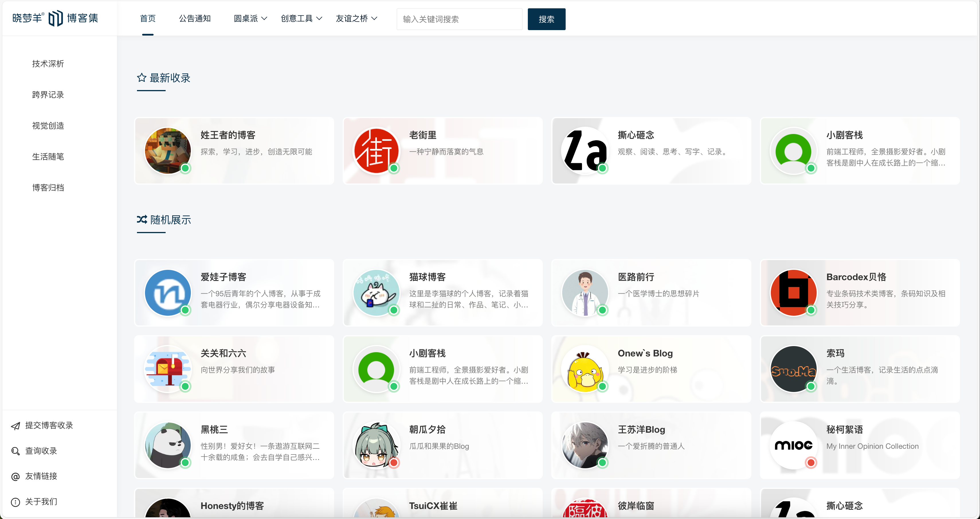This screenshot has height=519, width=980.
Task: Click the paper plane icon beside 提交博客收录
Action: coord(15,426)
